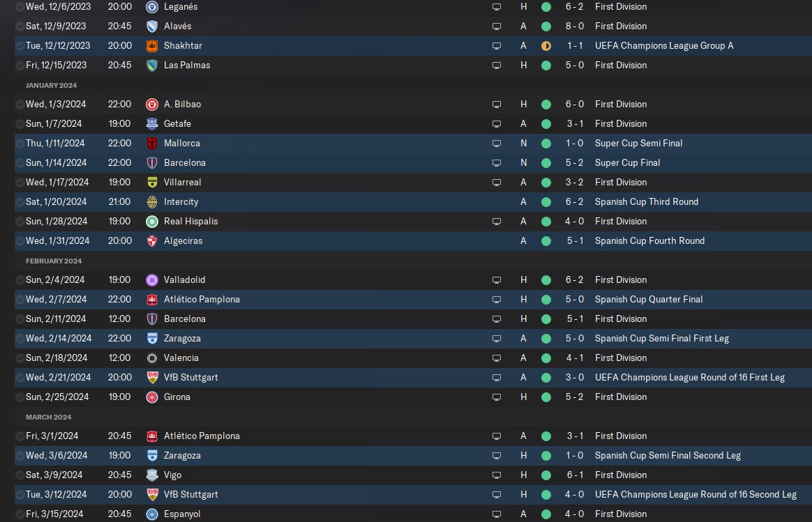
Task: Toggle the checkmark beside Wed, 12/6/2023
Action: pos(20,7)
